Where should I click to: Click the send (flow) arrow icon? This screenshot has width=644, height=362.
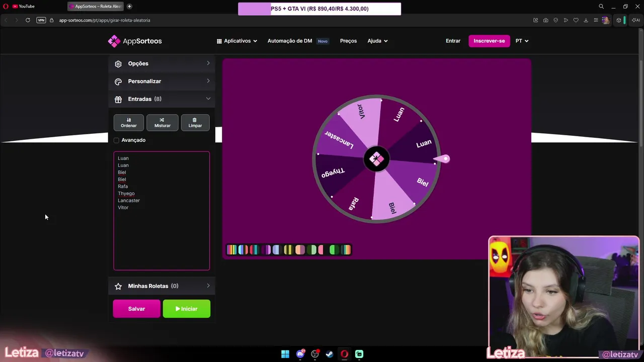point(566,20)
